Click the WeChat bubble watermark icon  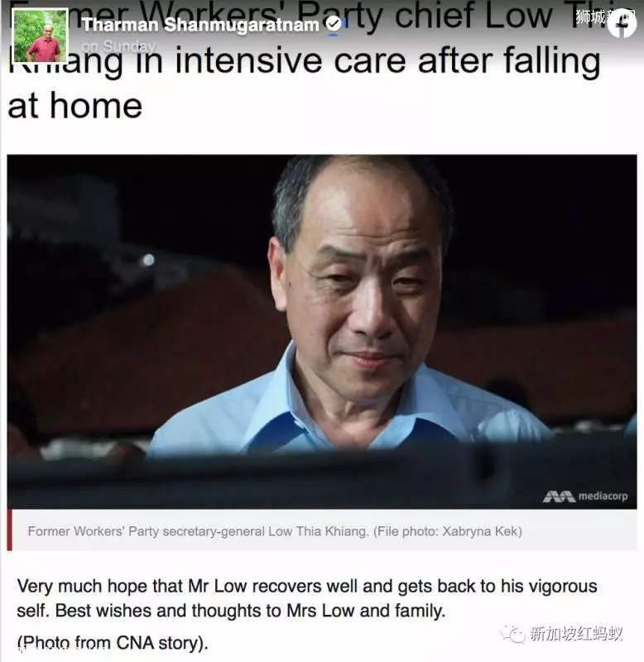click(512, 633)
